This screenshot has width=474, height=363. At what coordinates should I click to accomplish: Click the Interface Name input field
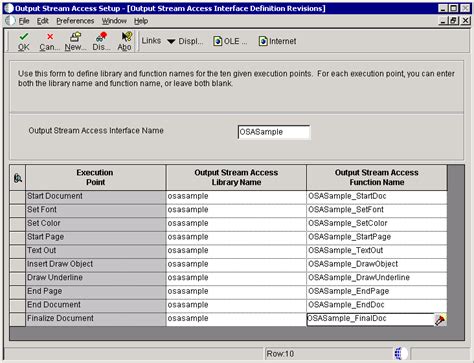274,132
